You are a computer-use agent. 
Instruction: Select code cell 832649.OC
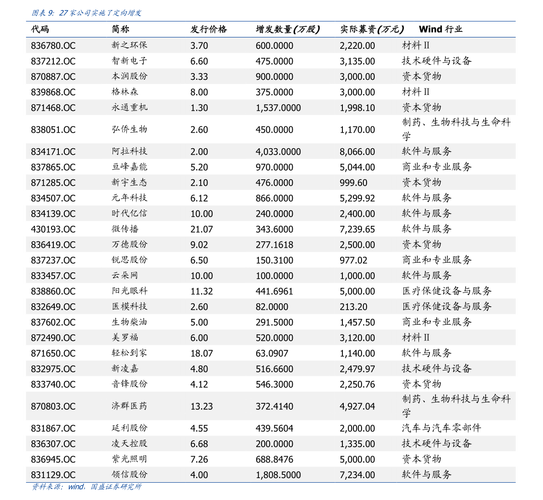[x=53, y=307]
